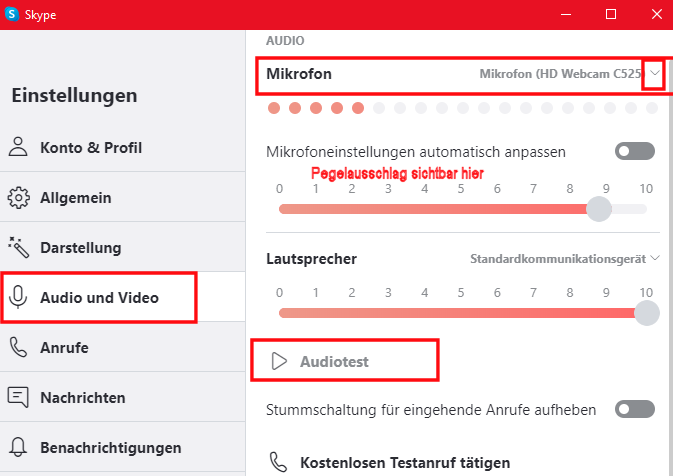Image resolution: width=673 pixels, height=476 pixels.
Task: Click the Lautsprecher volume slider handle
Action: pyautogui.click(x=646, y=313)
